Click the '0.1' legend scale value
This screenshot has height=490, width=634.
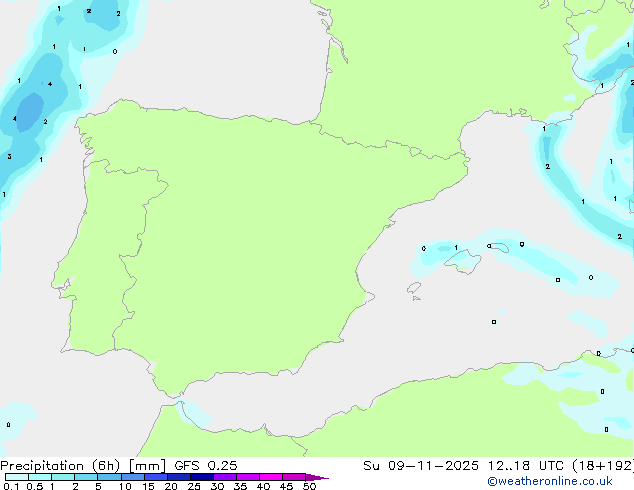pyautogui.click(x=11, y=486)
